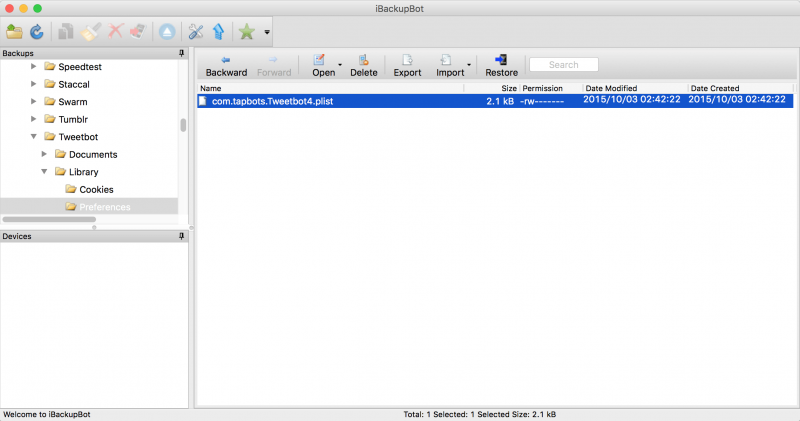The width and height of the screenshot is (800, 421).
Task: Click the Open file button
Action: pos(321,66)
